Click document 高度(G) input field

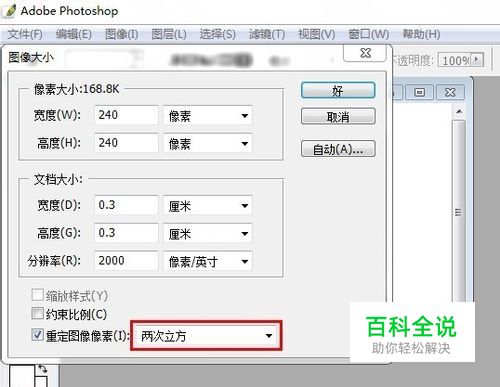coord(126,233)
